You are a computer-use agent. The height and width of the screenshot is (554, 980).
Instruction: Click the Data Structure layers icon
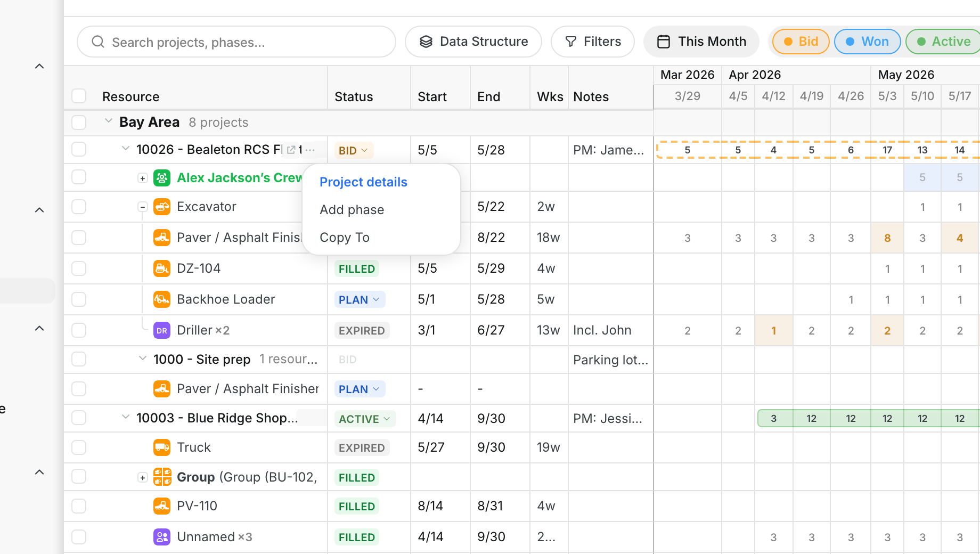(x=426, y=42)
